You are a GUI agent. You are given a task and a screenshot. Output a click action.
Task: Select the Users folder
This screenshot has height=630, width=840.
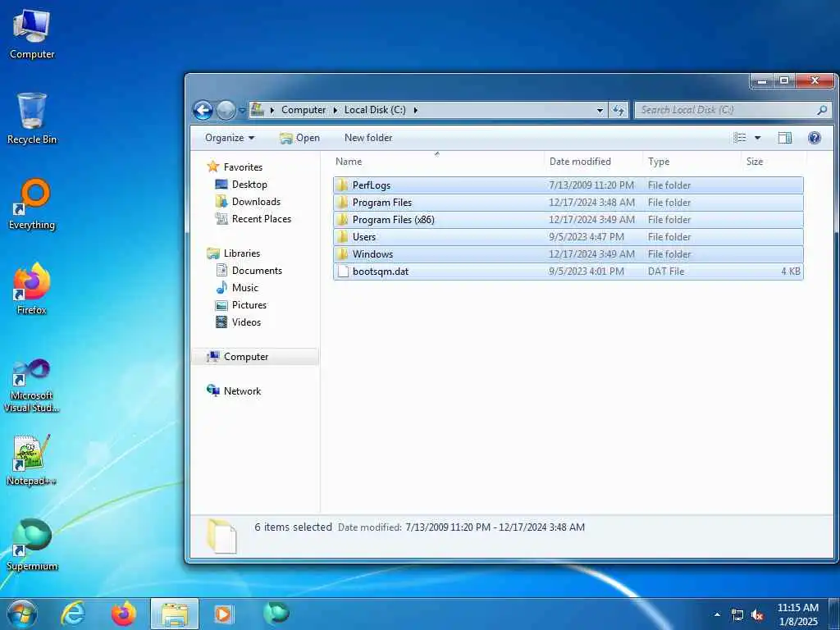click(568, 237)
